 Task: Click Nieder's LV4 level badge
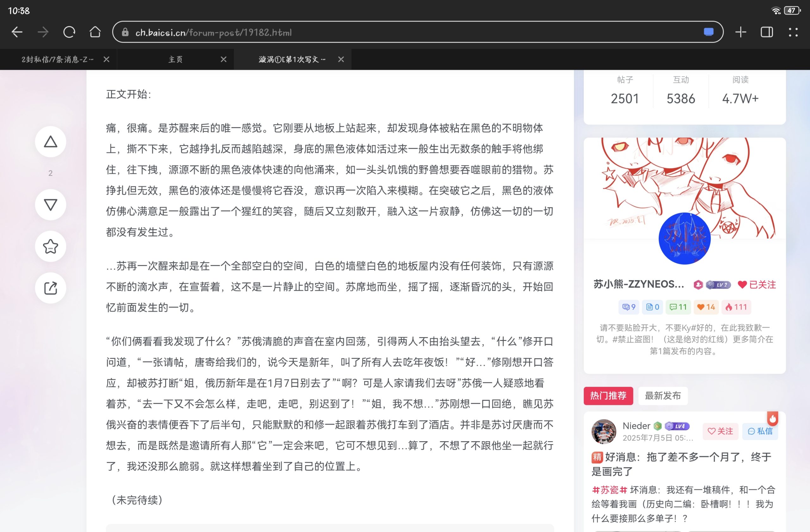coord(677,426)
